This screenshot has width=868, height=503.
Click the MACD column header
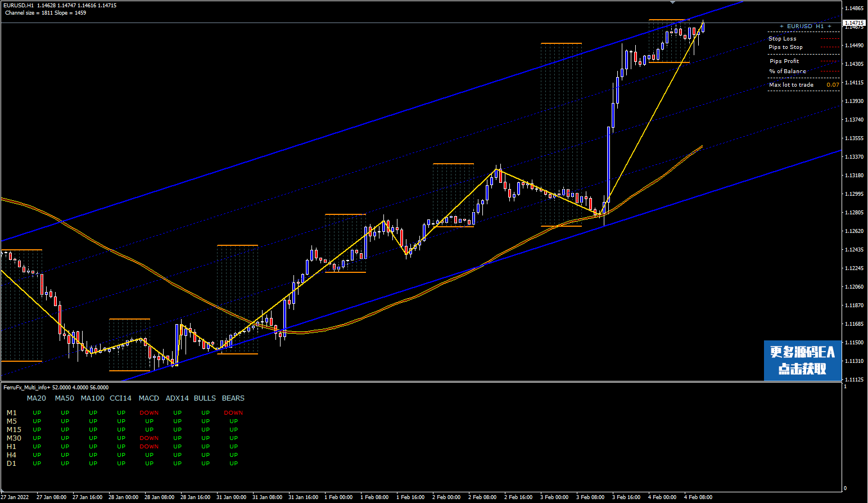[x=149, y=398]
